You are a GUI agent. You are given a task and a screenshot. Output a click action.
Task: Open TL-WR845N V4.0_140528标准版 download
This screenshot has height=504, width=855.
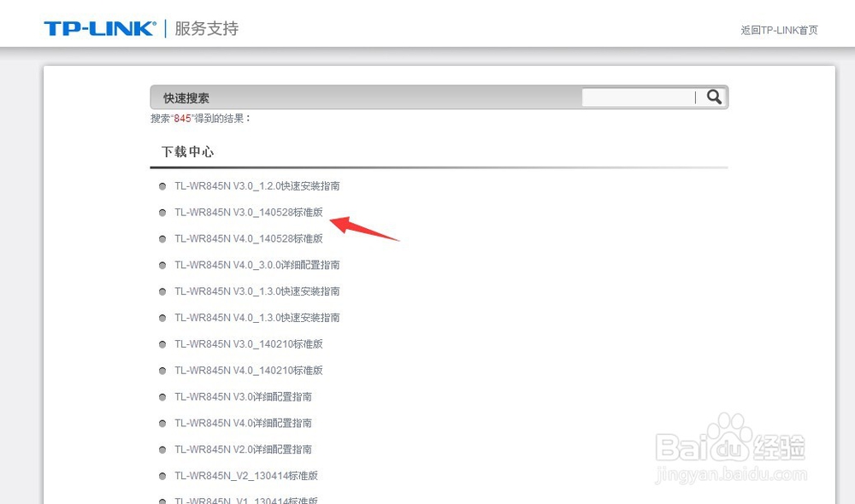click(x=249, y=238)
